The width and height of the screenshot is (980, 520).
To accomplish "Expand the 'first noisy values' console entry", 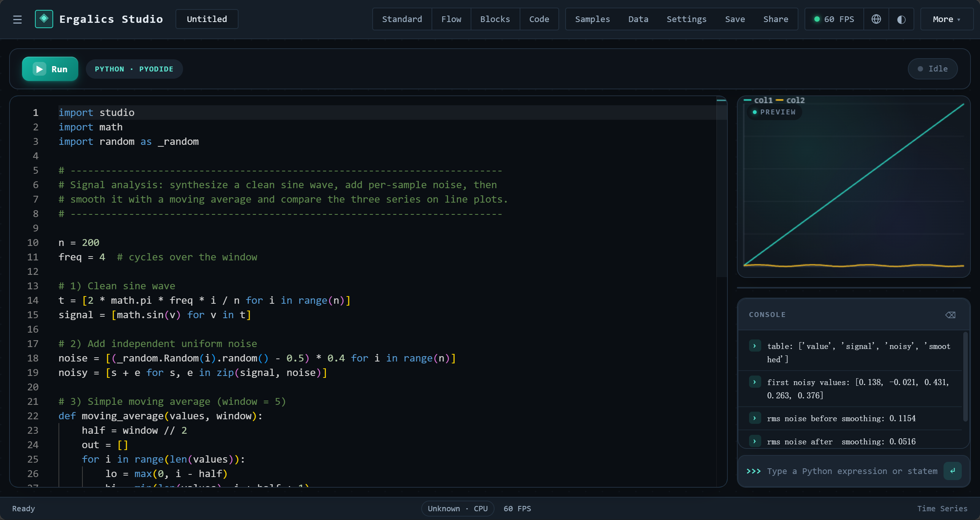I will [755, 382].
